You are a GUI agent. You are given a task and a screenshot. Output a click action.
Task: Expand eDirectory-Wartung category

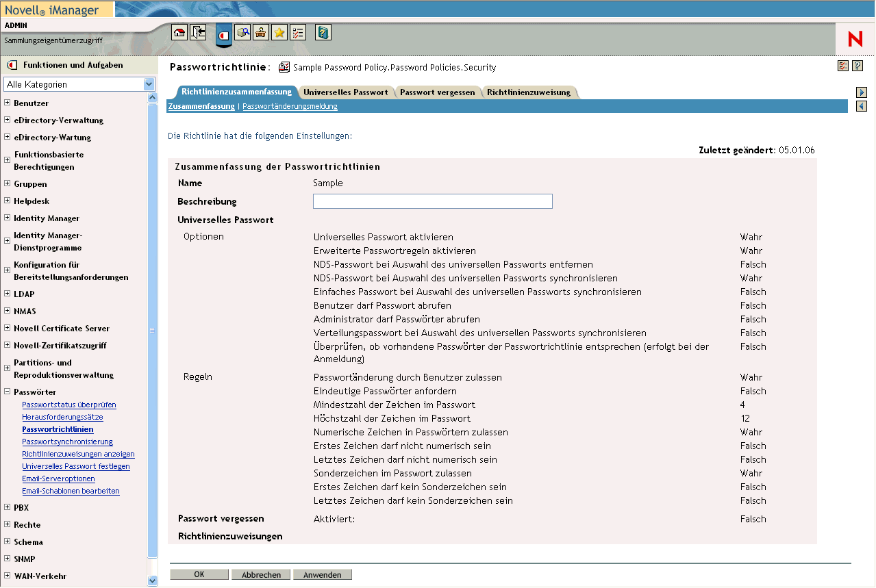coord(7,138)
